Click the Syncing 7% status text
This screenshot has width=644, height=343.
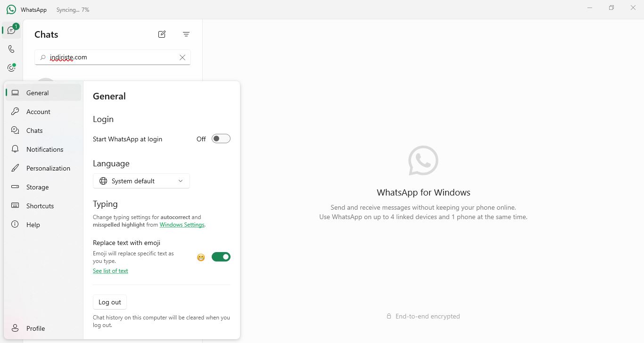point(73,10)
